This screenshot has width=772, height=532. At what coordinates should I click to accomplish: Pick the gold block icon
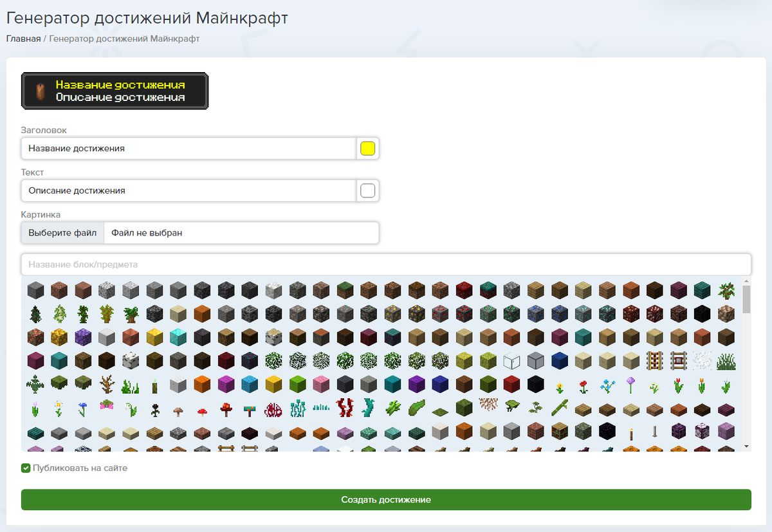point(155,338)
